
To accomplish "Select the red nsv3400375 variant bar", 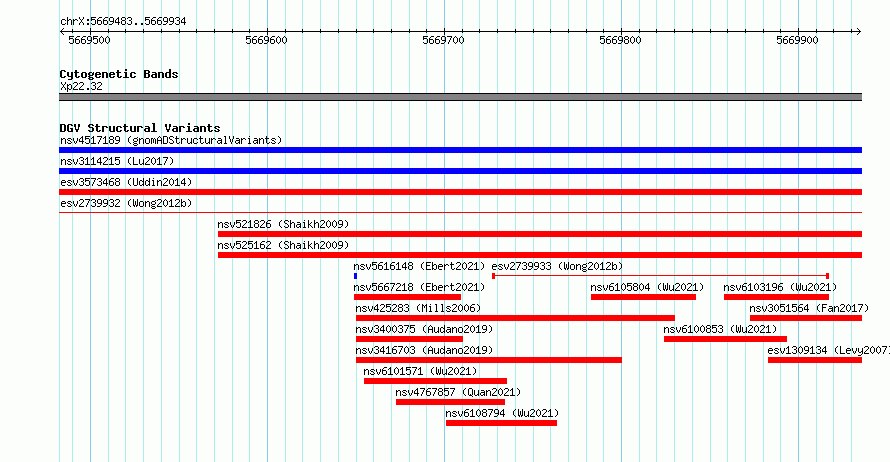I will coord(409,339).
